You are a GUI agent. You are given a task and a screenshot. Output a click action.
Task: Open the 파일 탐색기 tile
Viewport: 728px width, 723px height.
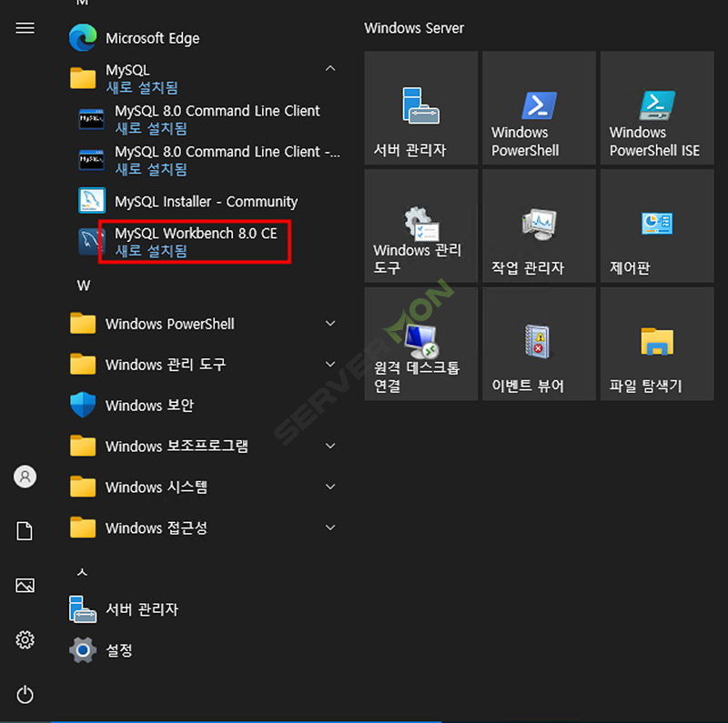pos(657,344)
